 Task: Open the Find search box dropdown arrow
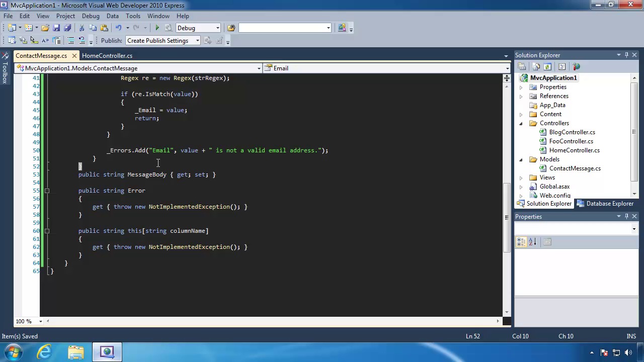point(329,28)
